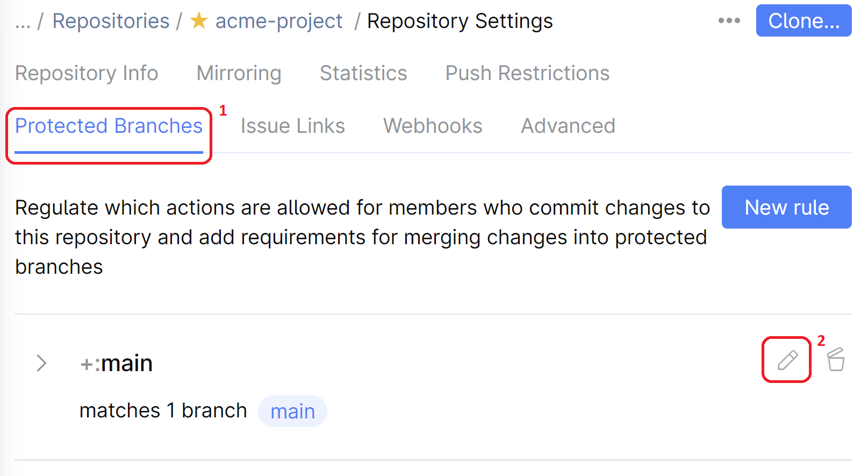This screenshot has height=476, width=868.
Task: Select the Statistics tab
Action: [363, 73]
